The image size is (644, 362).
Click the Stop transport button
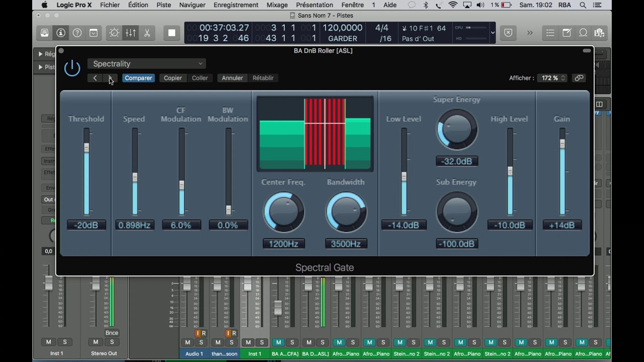(172, 33)
